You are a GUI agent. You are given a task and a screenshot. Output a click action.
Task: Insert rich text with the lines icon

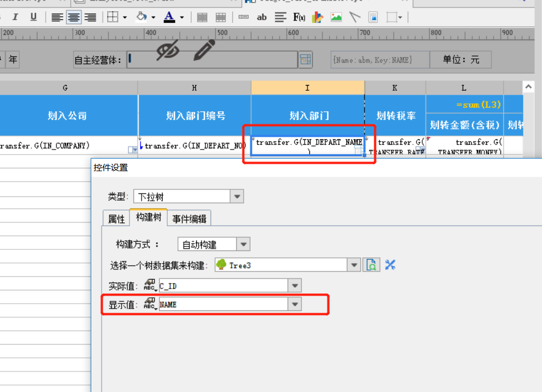tap(280, 17)
